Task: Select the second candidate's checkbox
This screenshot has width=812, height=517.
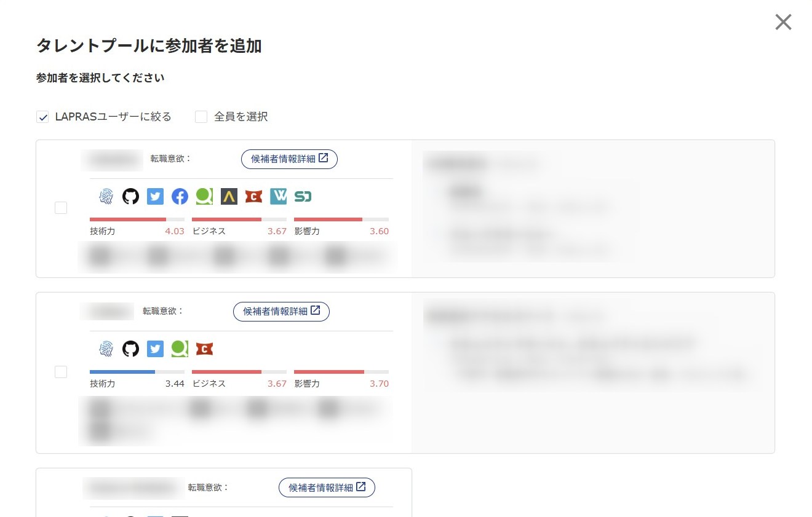Action: 61,372
